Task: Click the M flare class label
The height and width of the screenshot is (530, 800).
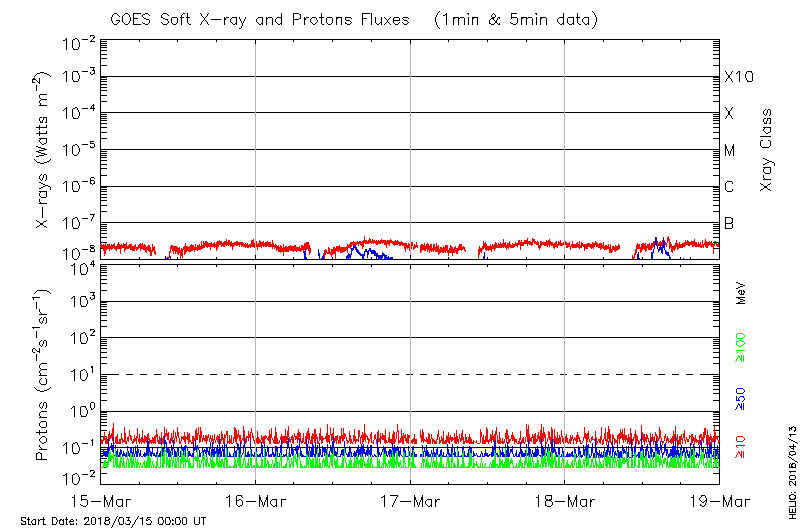Action: point(730,151)
